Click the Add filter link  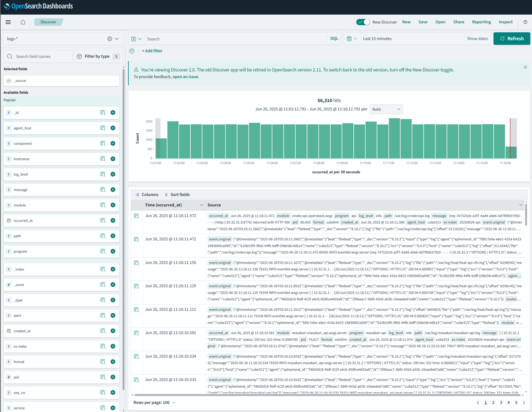(152, 51)
